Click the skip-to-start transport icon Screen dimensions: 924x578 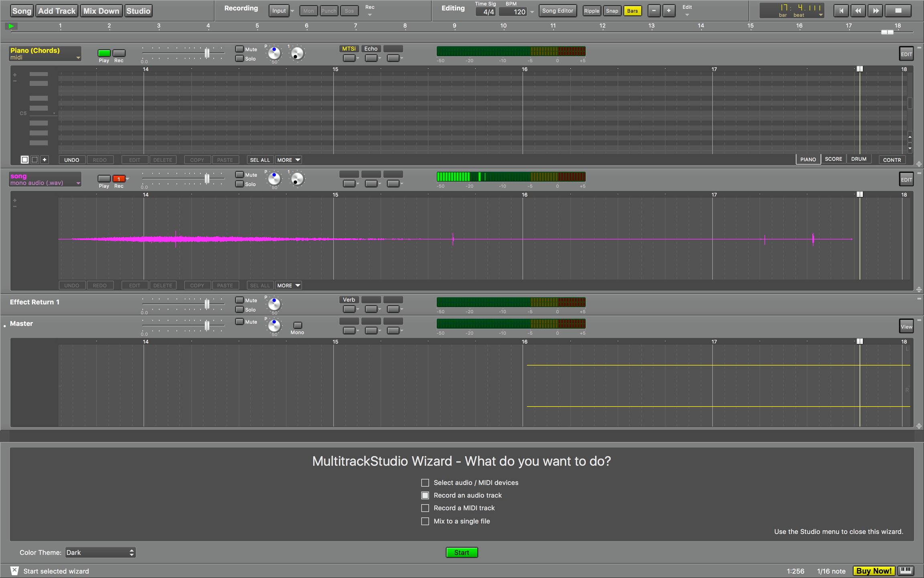(x=841, y=11)
